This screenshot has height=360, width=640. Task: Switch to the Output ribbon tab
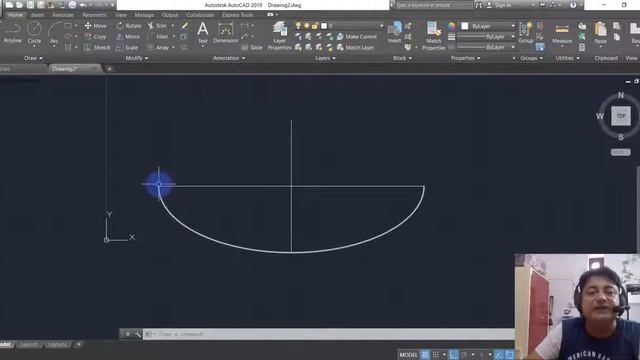pyautogui.click(x=170, y=15)
